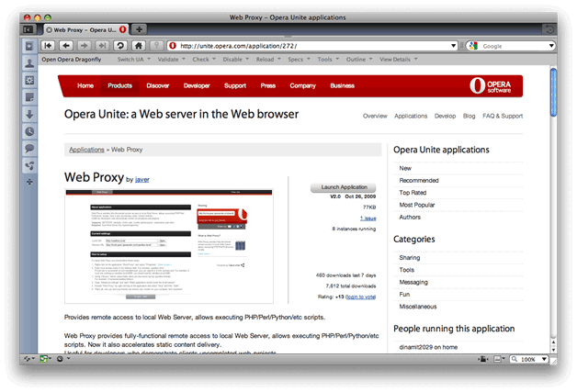577x392 pixels.
Task: Open the Widgets gear panel in sidebar
Action: click(29, 80)
